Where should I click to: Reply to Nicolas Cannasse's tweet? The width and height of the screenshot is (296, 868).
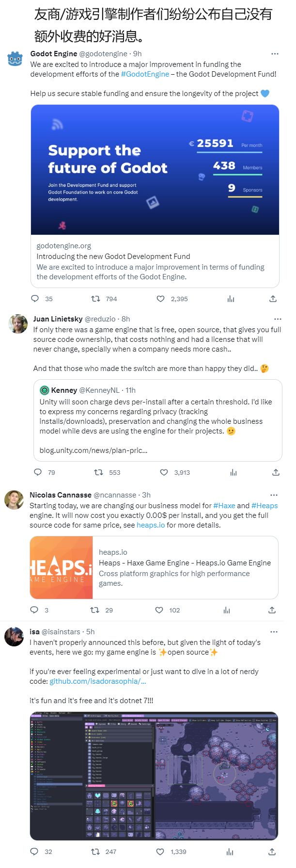click(x=34, y=610)
